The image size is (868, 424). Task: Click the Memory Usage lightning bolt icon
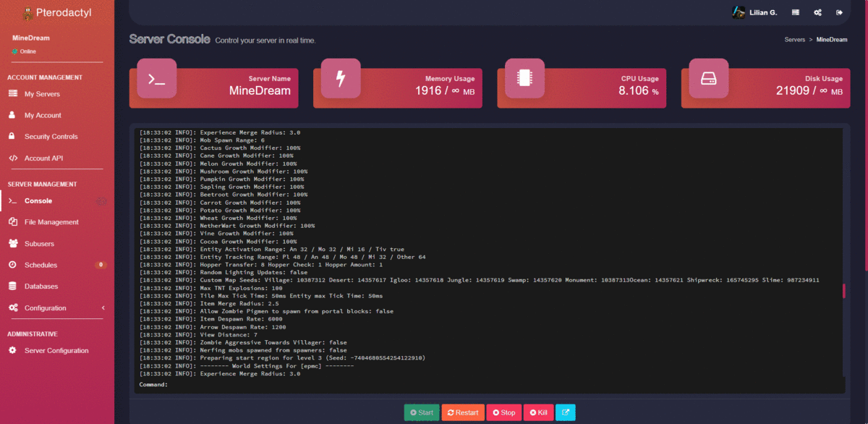click(341, 79)
